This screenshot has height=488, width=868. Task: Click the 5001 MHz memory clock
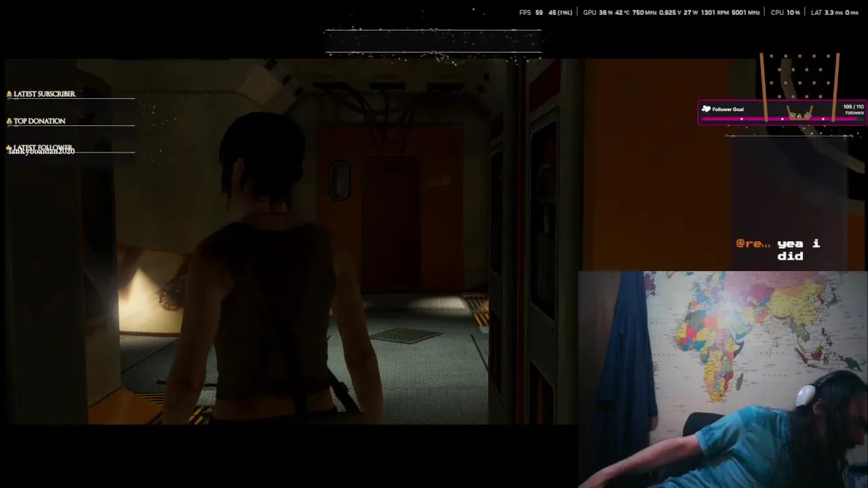tap(746, 13)
